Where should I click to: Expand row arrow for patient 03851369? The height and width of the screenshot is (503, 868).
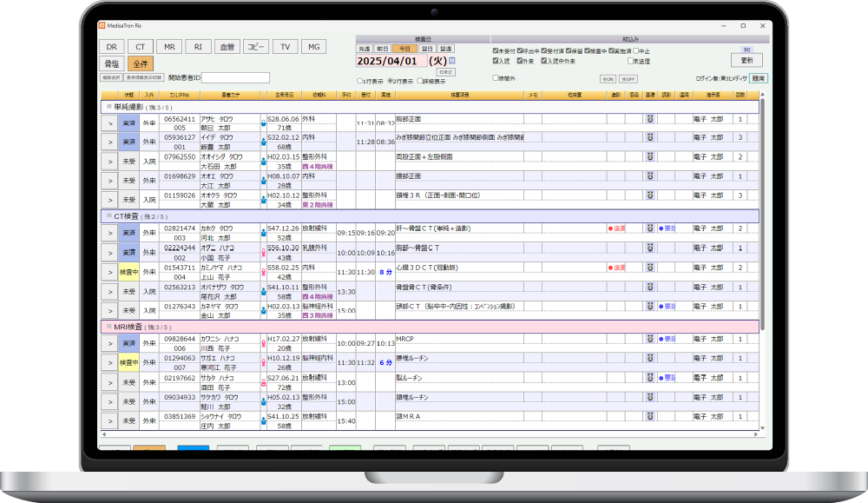(x=109, y=421)
